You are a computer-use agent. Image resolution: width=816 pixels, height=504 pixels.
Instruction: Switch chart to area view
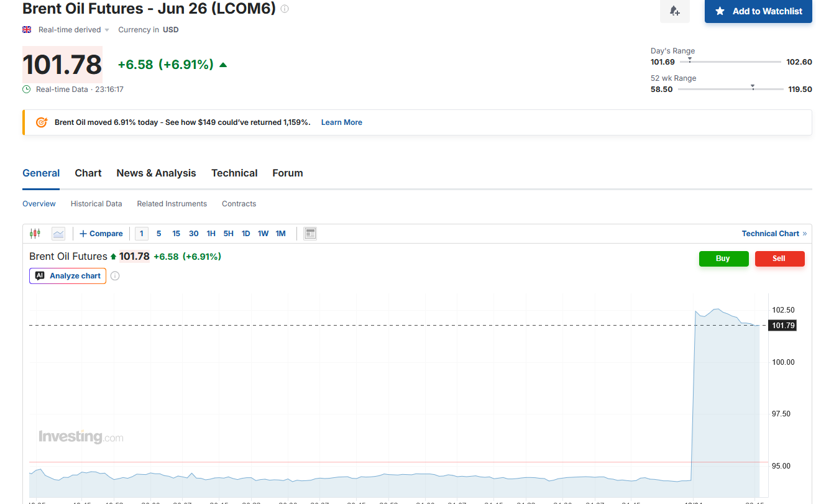58,234
